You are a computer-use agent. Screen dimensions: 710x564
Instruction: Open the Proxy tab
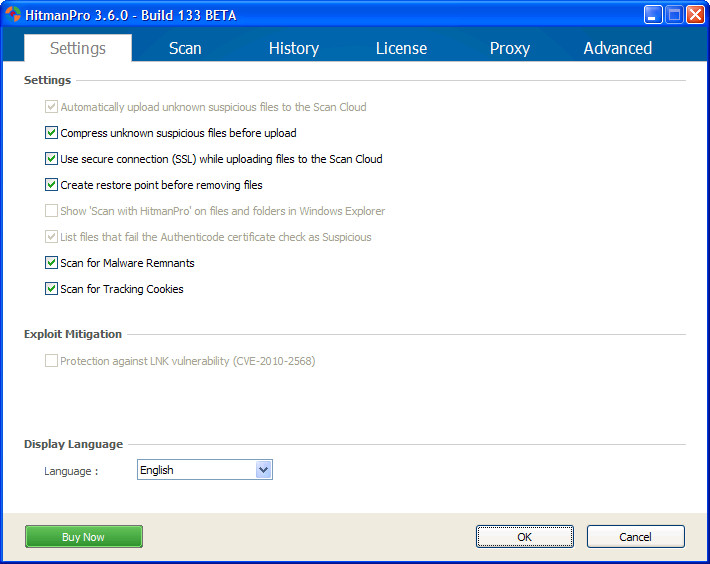tap(509, 48)
